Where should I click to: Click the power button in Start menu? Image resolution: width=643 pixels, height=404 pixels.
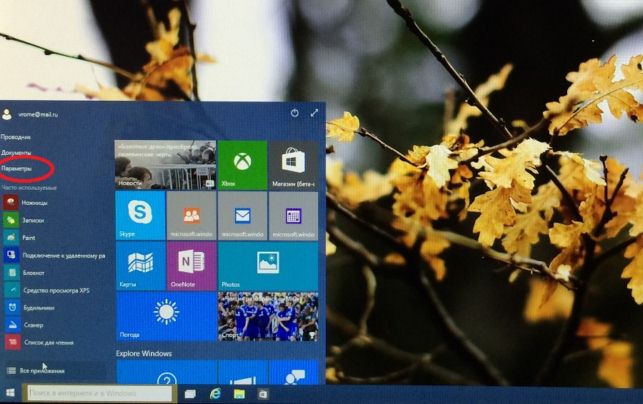click(294, 113)
